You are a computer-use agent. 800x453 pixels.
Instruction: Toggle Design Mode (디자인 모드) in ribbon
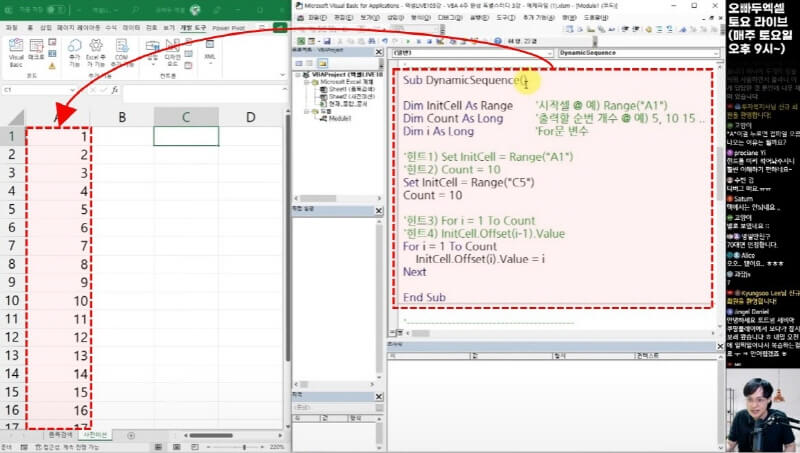tap(172, 53)
